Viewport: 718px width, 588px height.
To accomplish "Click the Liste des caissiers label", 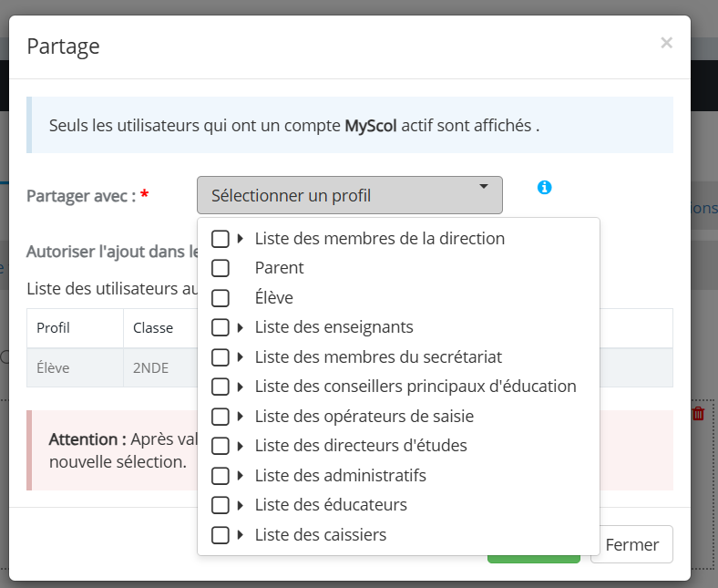I will click(x=321, y=535).
